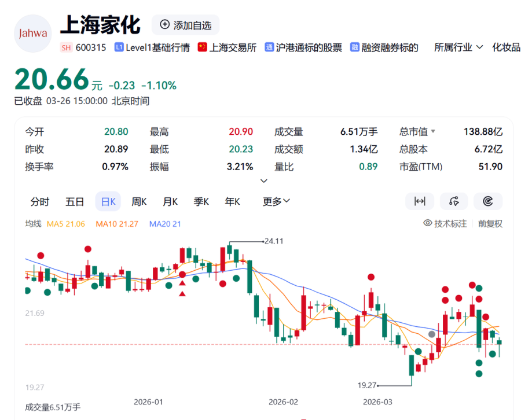Expand more quote details chevron below stats

tap(264, 181)
